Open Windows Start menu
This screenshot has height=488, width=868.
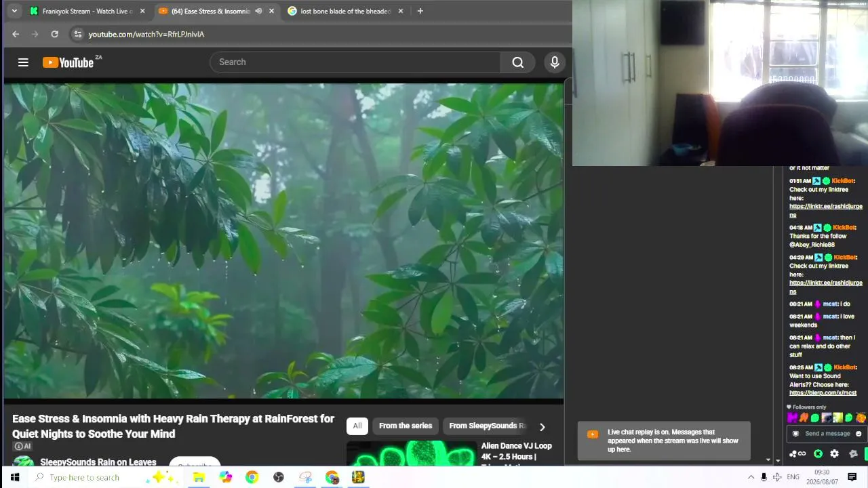14,477
